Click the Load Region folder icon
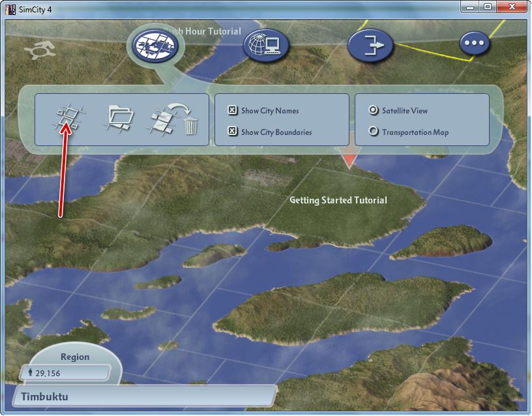The image size is (532, 416). (x=119, y=118)
